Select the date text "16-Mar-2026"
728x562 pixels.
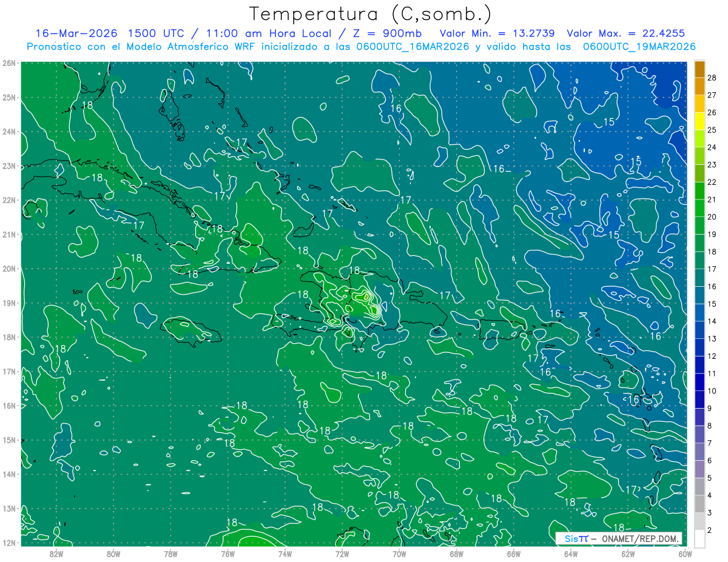(76, 33)
